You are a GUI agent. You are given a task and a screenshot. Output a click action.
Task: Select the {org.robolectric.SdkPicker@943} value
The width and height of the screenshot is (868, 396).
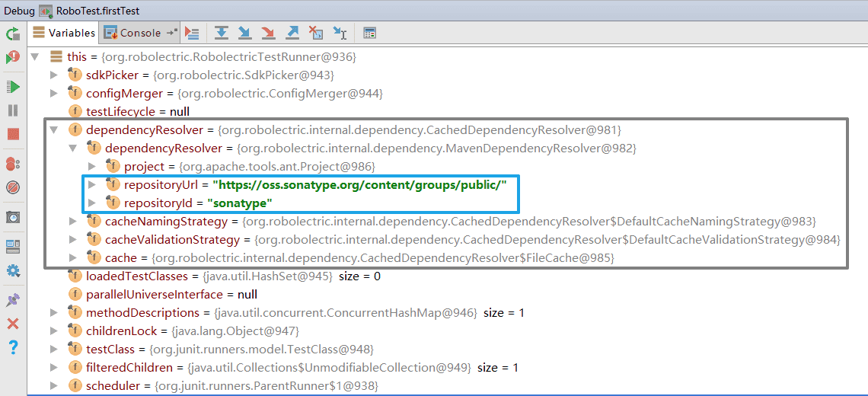pos(244,75)
